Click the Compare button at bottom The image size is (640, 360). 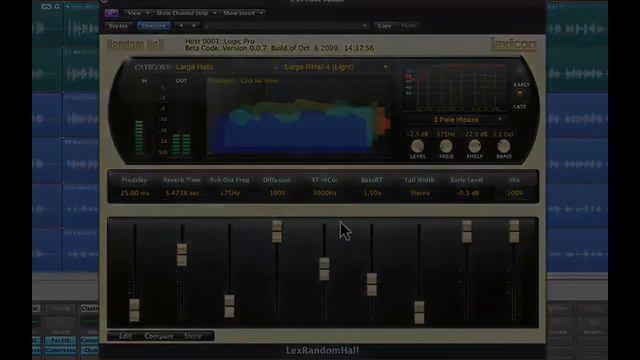pyautogui.click(x=159, y=336)
